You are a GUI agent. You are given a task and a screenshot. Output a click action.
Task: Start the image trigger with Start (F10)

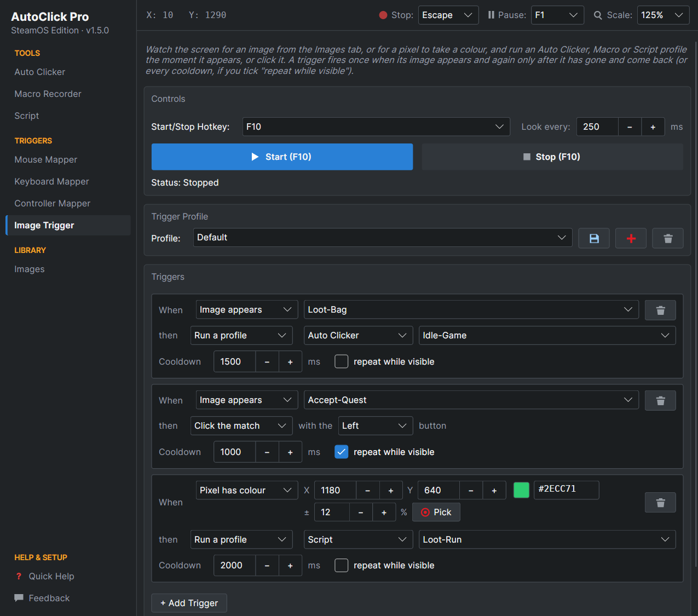(x=282, y=157)
